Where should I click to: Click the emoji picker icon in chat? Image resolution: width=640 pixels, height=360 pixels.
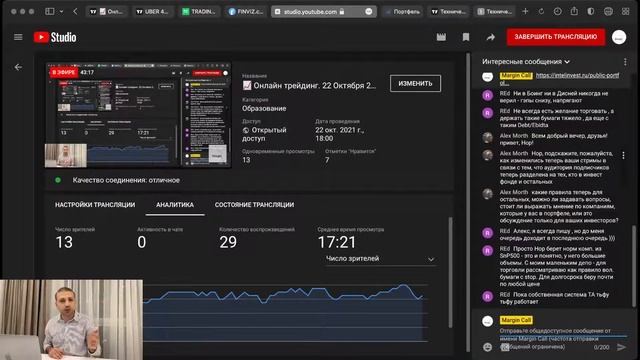tap(487, 347)
